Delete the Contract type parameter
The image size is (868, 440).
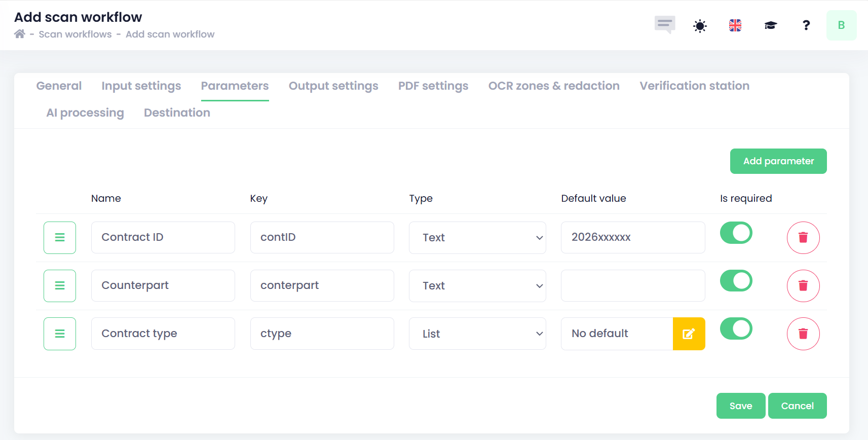(803, 334)
